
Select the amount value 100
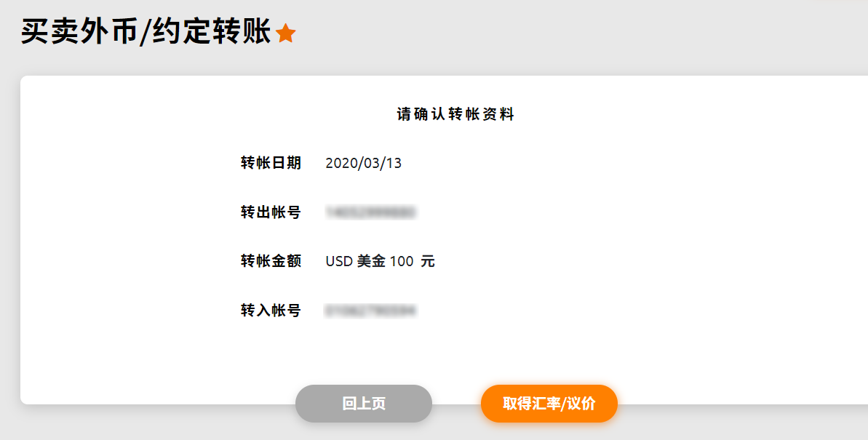coord(402,261)
